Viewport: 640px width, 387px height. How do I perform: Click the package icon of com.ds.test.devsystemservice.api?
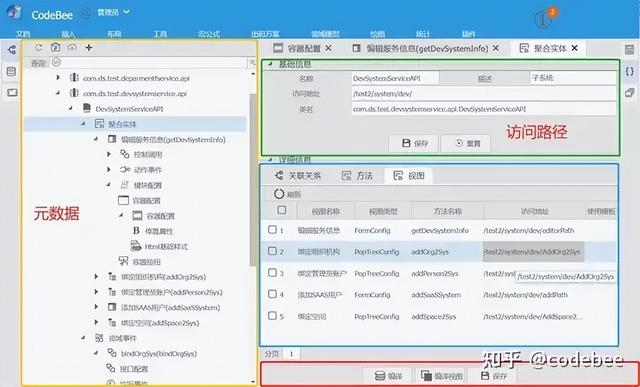74,93
